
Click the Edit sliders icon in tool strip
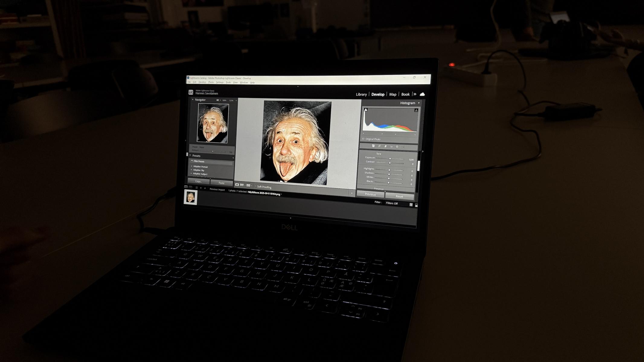coord(373,146)
